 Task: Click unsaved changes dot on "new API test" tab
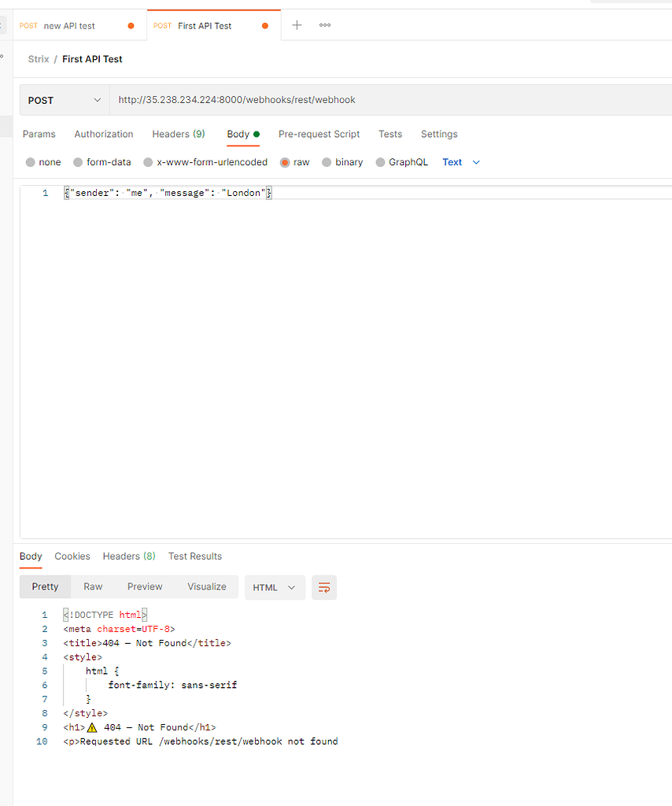pos(131,25)
